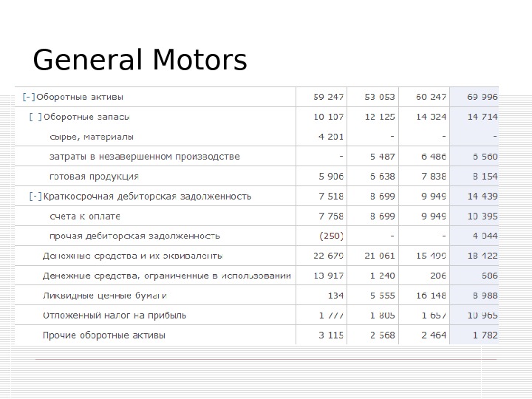Select cell value 4 201
The height and width of the screenshot is (399, 532).
point(331,137)
